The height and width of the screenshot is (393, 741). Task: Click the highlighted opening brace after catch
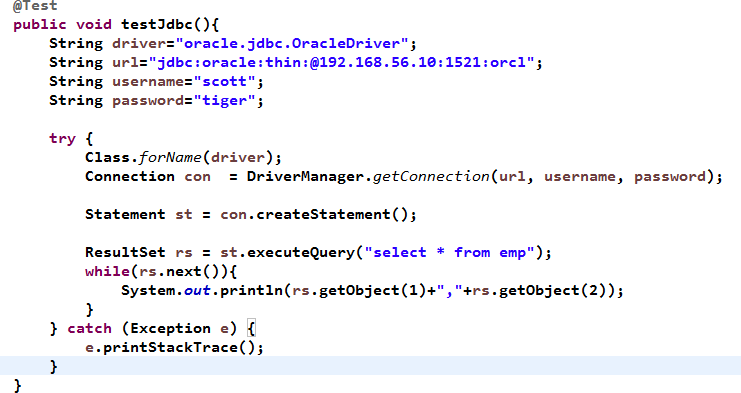[251, 329]
